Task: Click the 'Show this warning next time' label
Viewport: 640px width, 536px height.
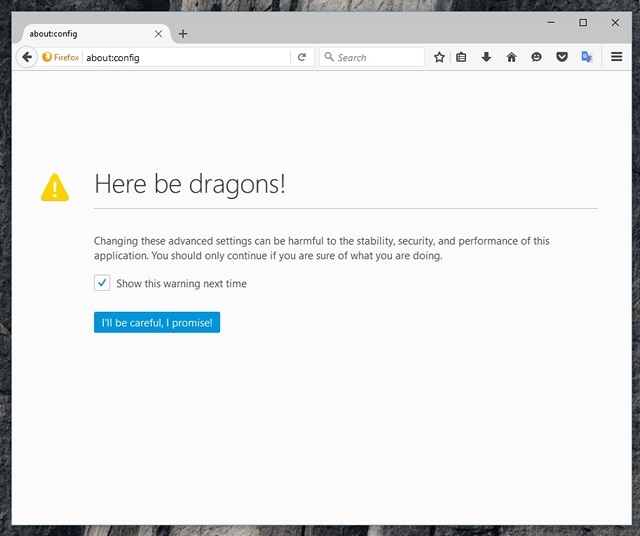Action: coord(181,283)
